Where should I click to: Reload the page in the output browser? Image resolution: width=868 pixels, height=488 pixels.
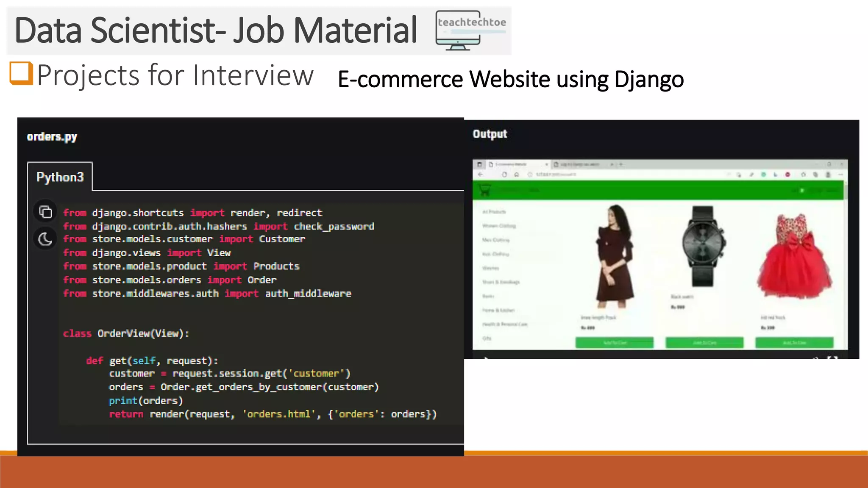click(504, 175)
